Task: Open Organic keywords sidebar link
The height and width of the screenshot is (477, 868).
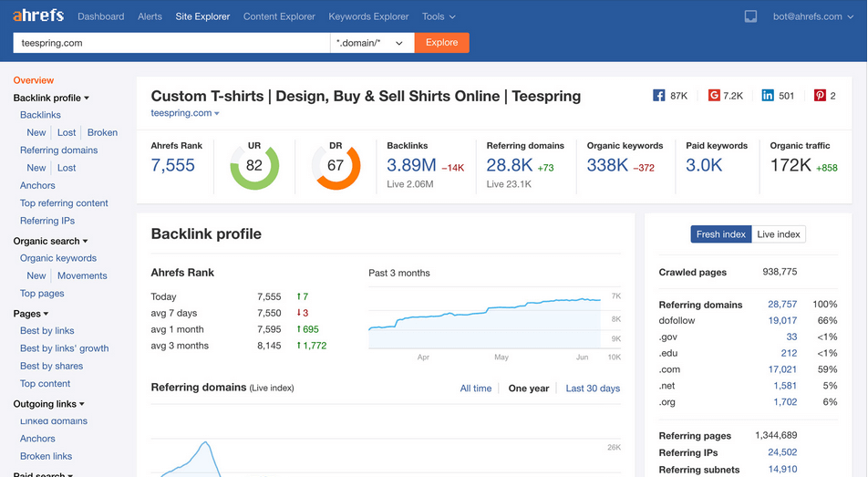Action: pyautogui.click(x=58, y=258)
